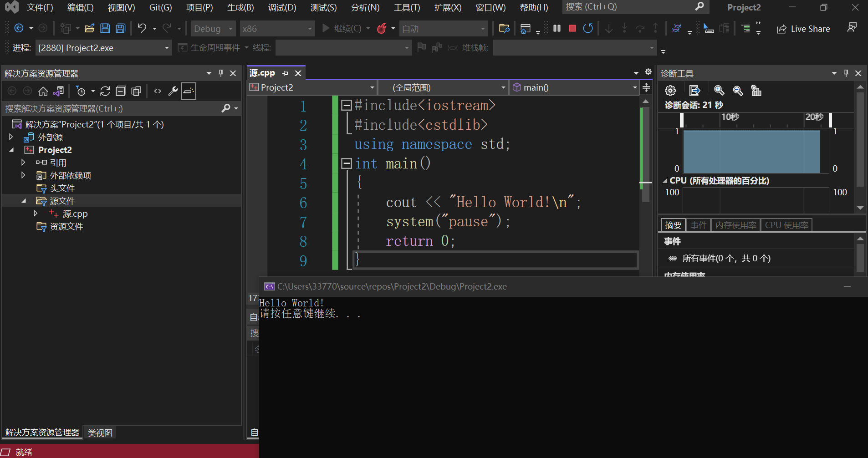This screenshot has width=868, height=458.
Task: Open diagnostic tools settings gear
Action: click(x=670, y=91)
